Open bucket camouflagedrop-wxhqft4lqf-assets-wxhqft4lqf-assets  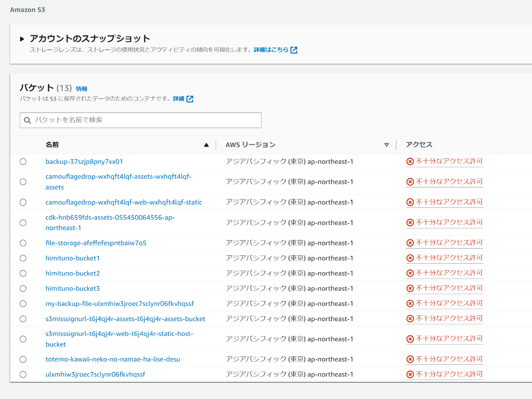(119, 182)
